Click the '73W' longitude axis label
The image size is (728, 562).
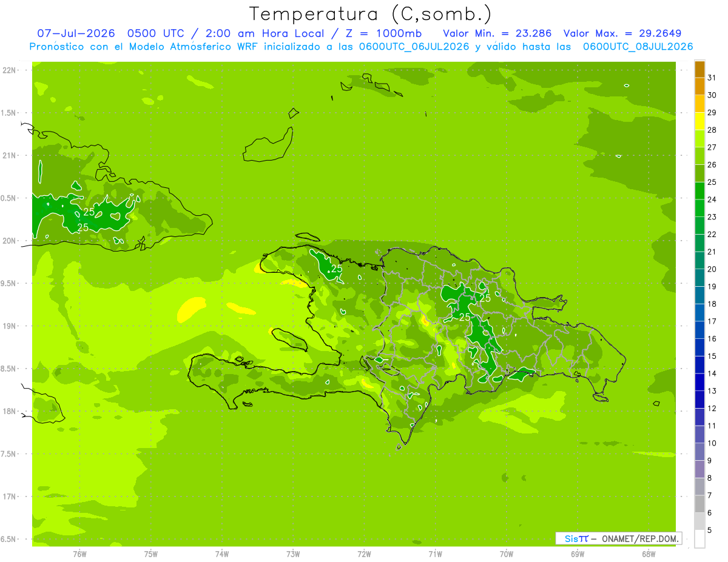click(293, 554)
